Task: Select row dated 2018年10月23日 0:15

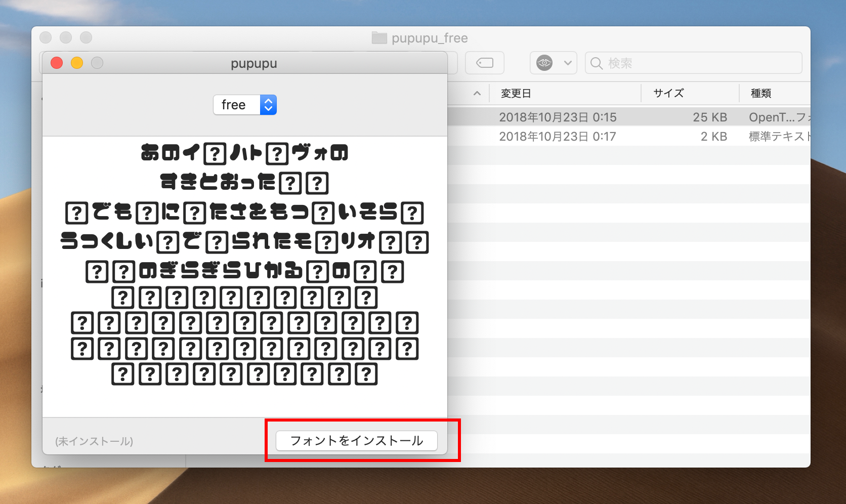Action: point(629,117)
